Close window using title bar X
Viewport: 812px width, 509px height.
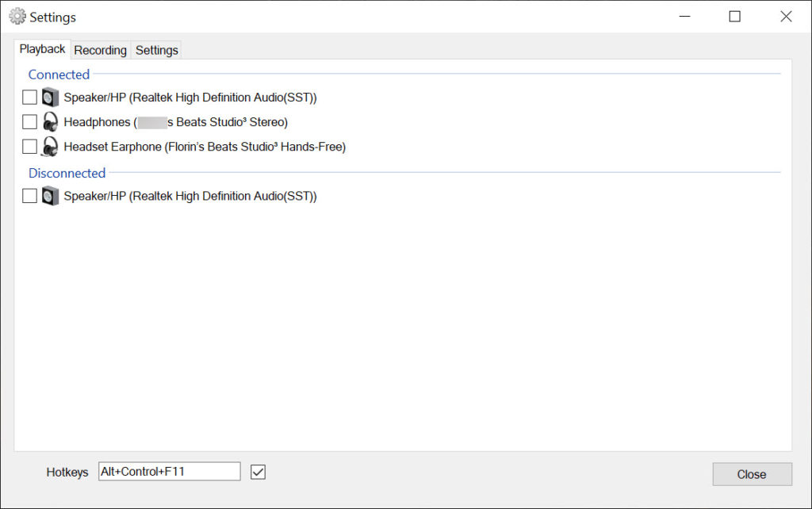[x=786, y=17]
